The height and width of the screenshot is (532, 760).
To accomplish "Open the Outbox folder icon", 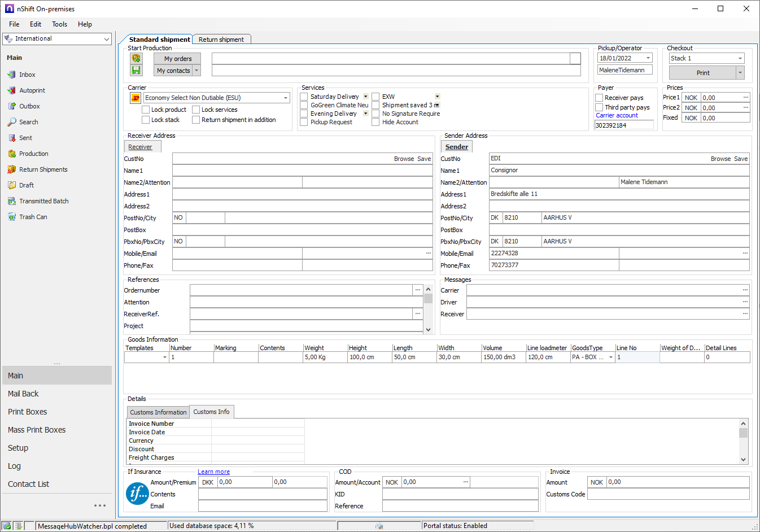I will tap(11, 106).
